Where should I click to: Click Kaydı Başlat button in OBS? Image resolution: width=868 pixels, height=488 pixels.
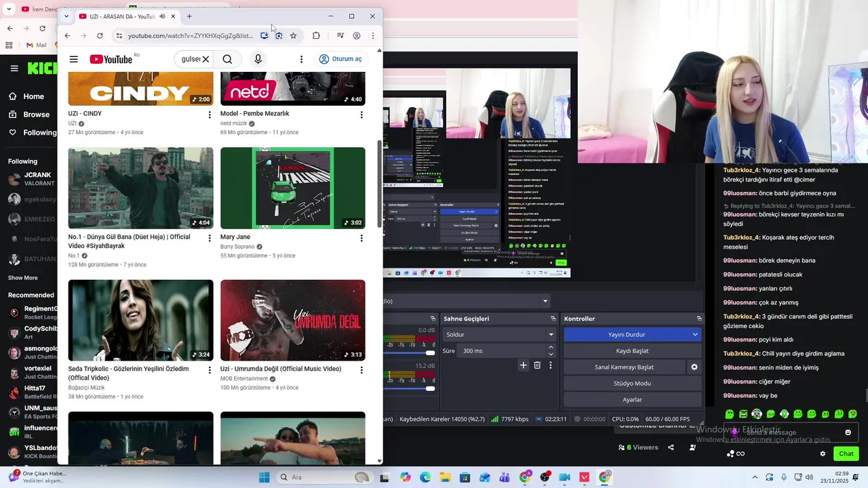point(632,351)
